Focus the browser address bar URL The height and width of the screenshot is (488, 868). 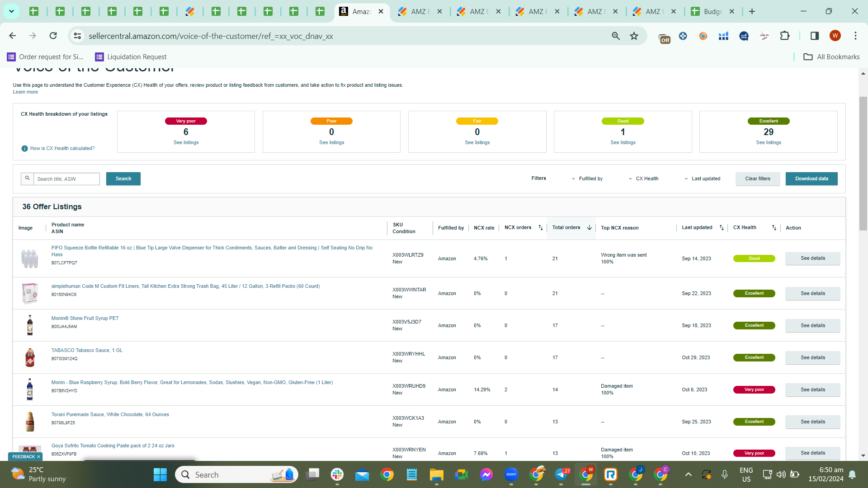(211, 36)
